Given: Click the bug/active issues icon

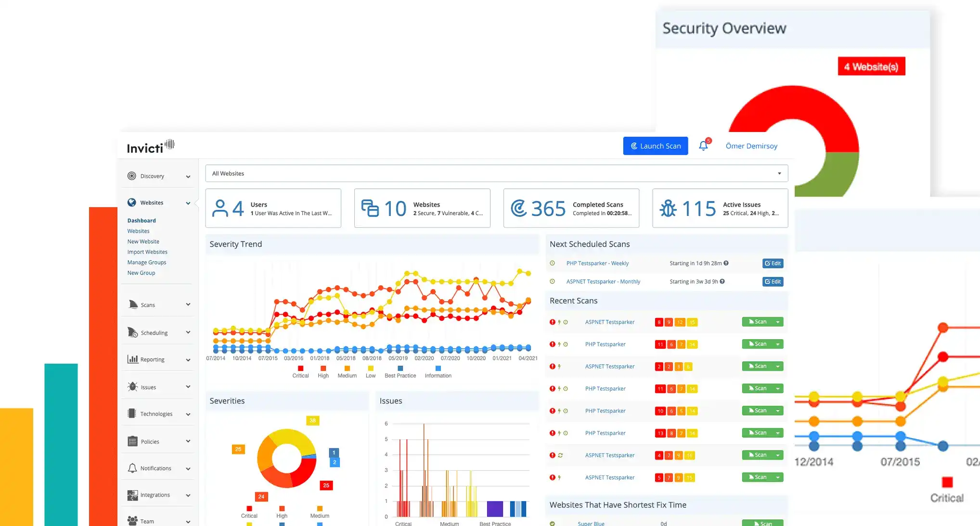Looking at the screenshot, I should click(x=668, y=208).
